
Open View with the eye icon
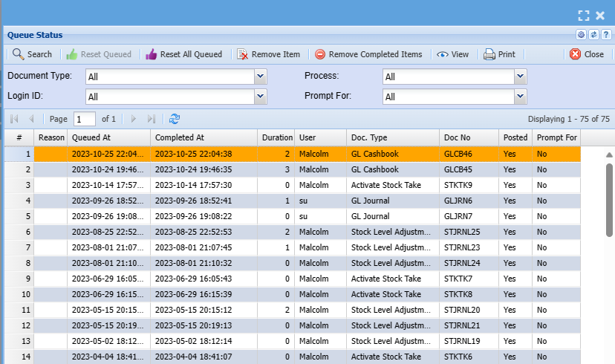(x=452, y=54)
